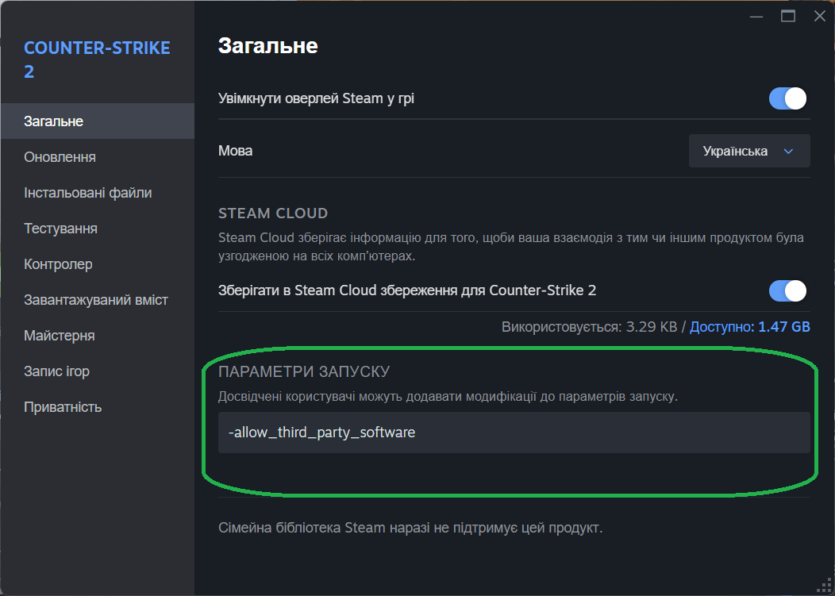
Task: Toggle Steam Cloud saves for Counter-Strike 2
Action: (787, 291)
